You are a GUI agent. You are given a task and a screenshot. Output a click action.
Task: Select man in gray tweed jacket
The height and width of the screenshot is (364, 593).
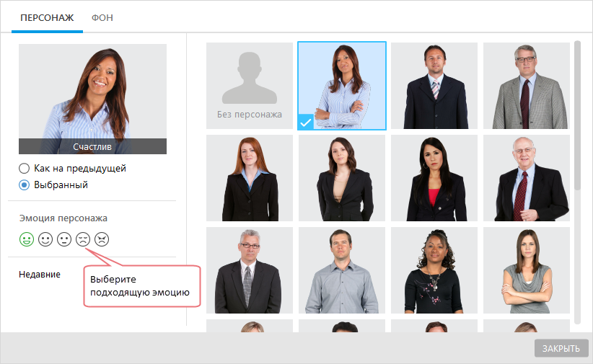[x=527, y=86]
